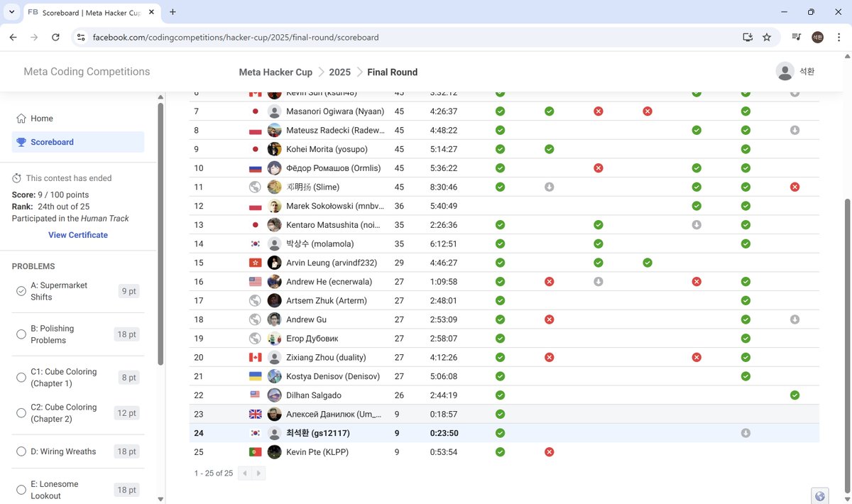Click Andrew He's profile avatar thumbnail

(275, 282)
